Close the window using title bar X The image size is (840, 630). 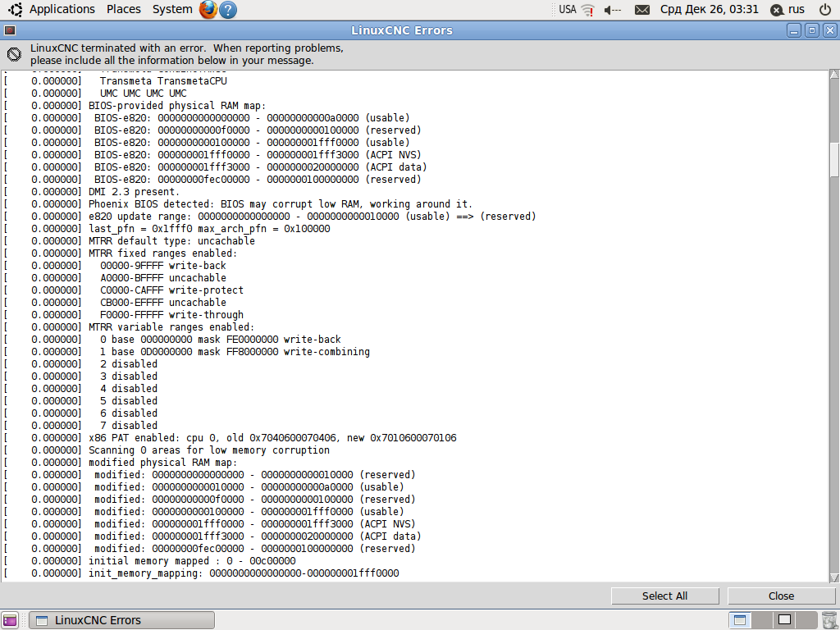[829, 30]
